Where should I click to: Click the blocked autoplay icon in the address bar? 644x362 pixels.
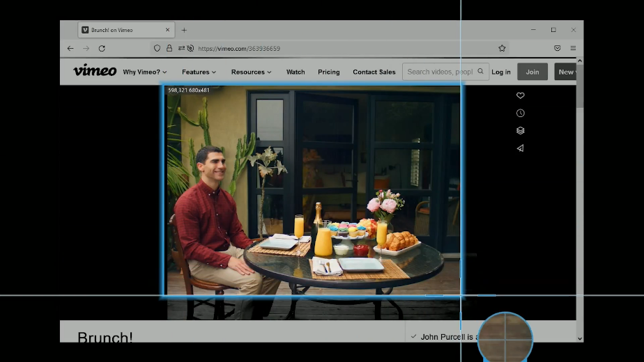tap(190, 49)
